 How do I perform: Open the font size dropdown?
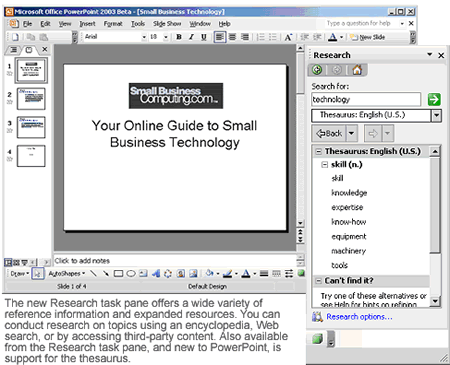coord(166,37)
